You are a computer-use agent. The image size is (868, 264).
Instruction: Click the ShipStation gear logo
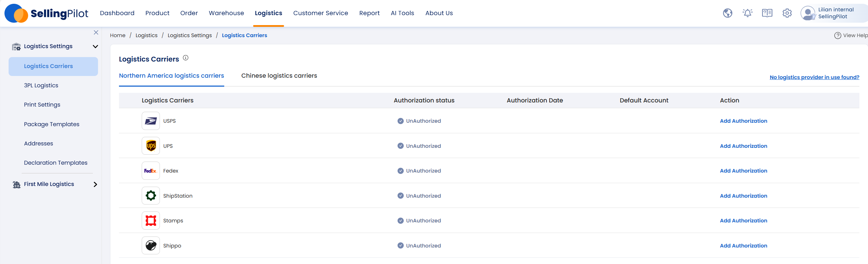(x=151, y=196)
